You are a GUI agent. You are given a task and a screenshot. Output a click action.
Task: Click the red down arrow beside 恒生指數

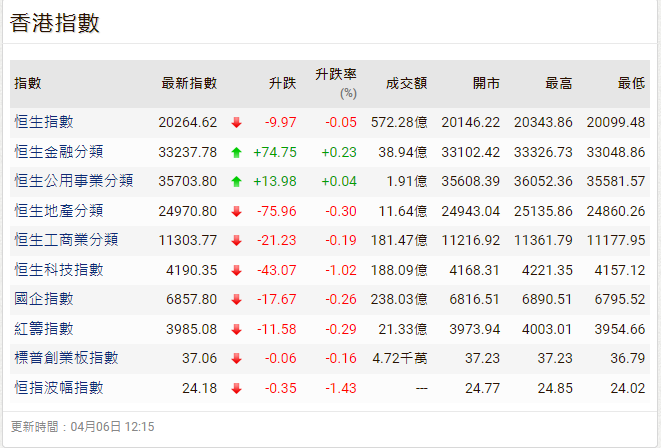click(236, 123)
